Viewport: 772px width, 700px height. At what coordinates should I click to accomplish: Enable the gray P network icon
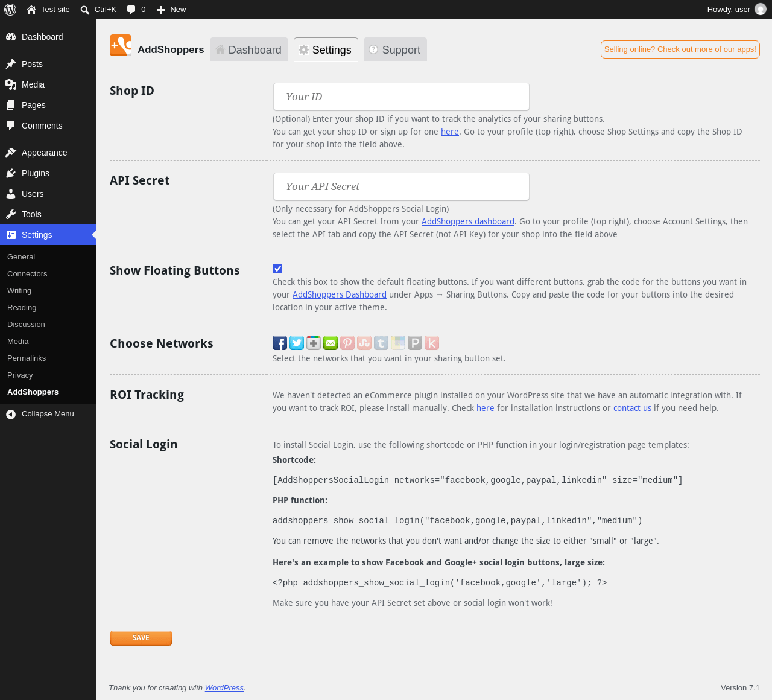[415, 343]
